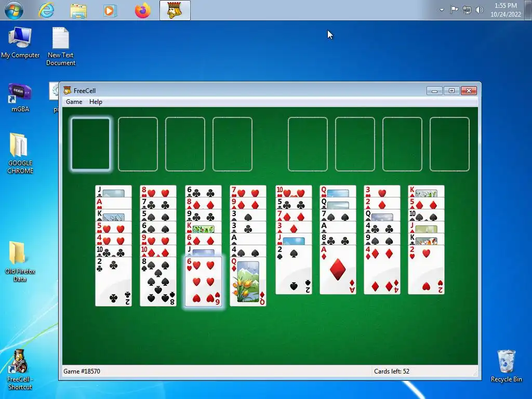Pick the highlighted 6 of hearts card
The width and height of the screenshot is (532, 399).
[203, 281]
